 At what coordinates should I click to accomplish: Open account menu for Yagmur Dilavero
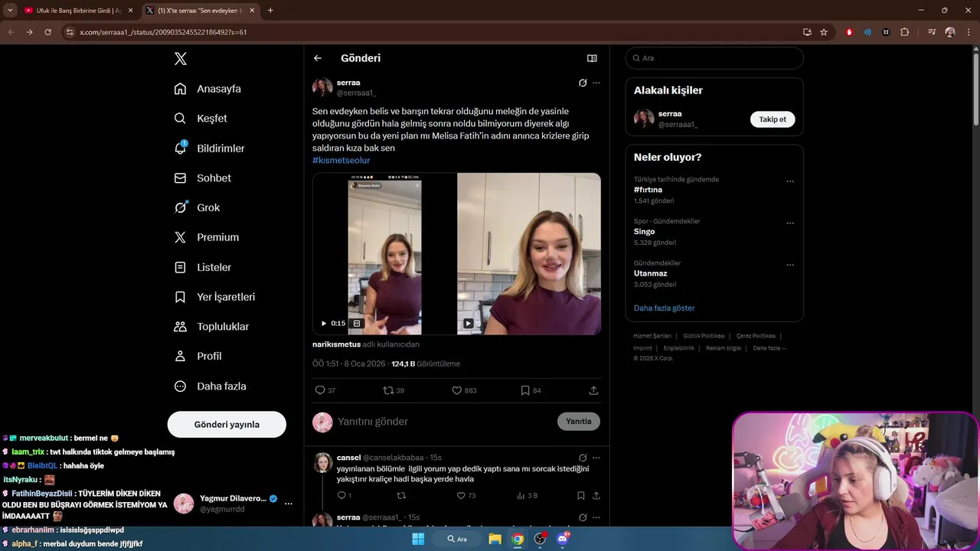289,504
